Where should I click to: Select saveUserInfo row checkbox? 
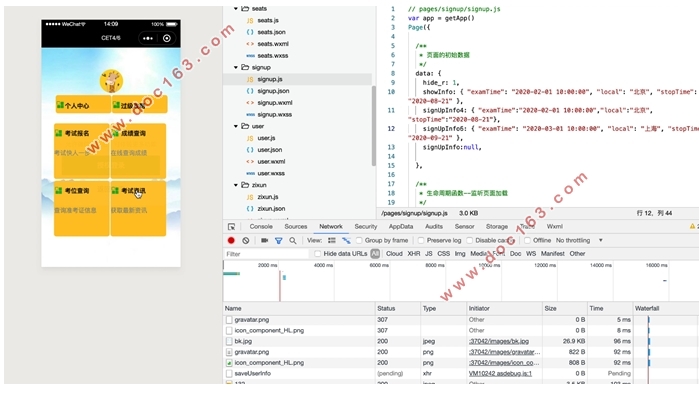point(229,373)
